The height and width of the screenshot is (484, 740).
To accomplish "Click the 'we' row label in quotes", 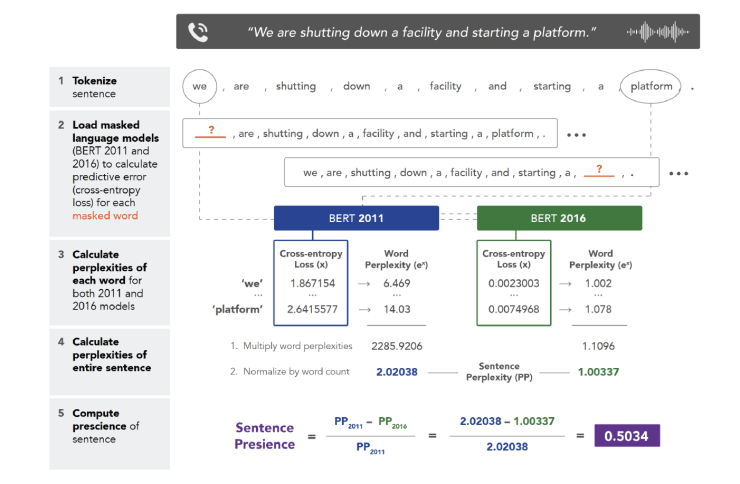I will (x=252, y=284).
